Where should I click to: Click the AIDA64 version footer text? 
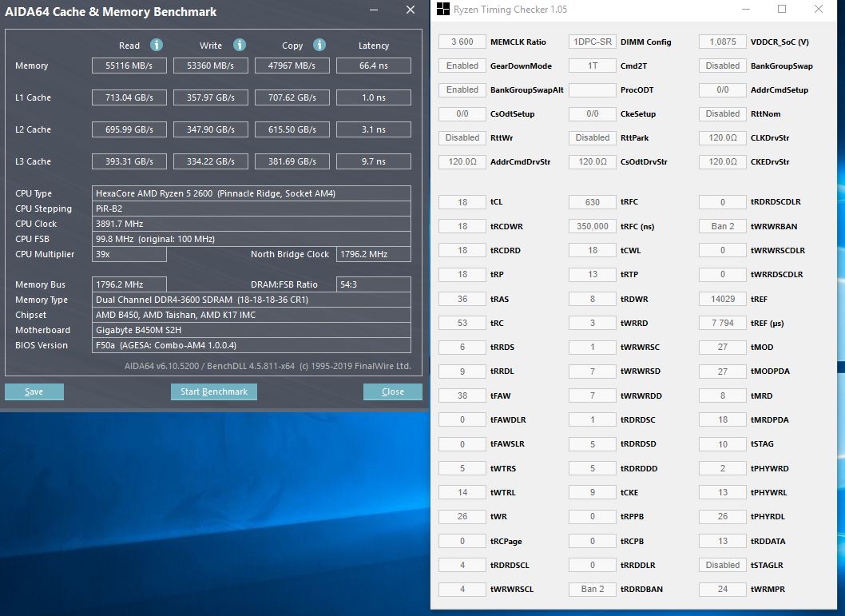pyautogui.click(x=268, y=366)
